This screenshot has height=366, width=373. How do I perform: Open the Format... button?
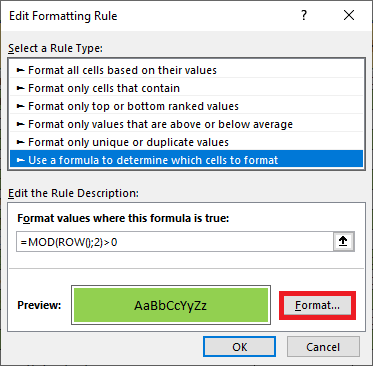[317, 305]
